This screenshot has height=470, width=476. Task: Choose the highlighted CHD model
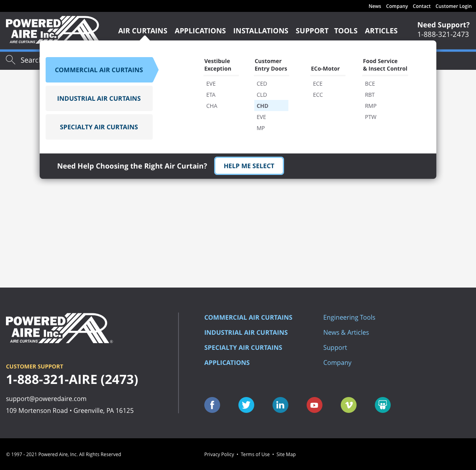point(271,106)
